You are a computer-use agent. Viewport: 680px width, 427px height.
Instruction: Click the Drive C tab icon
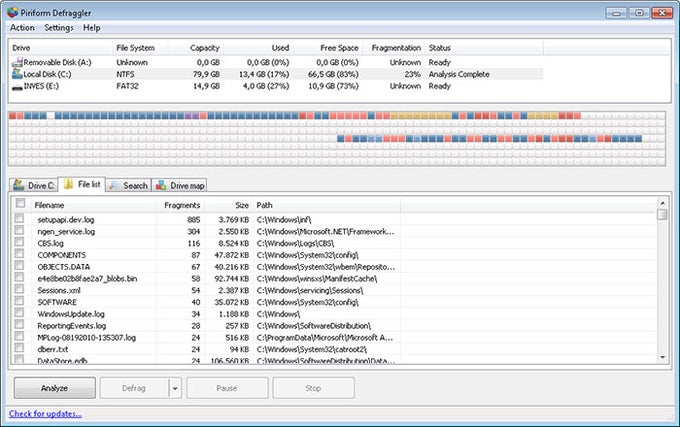[x=19, y=185]
